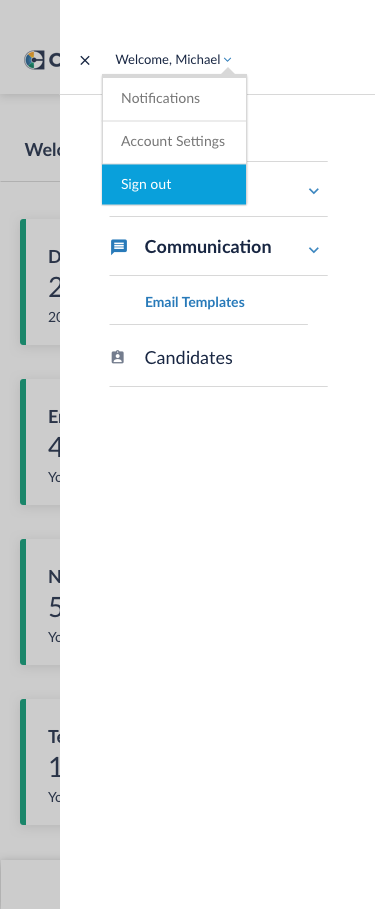This screenshot has width=375, height=909.
Task: Click the Candidates ID badge icon
Action: 118,357
